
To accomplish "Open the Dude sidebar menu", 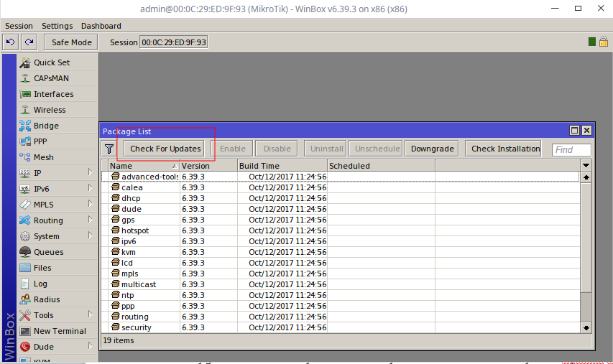I will pos(57,347).
